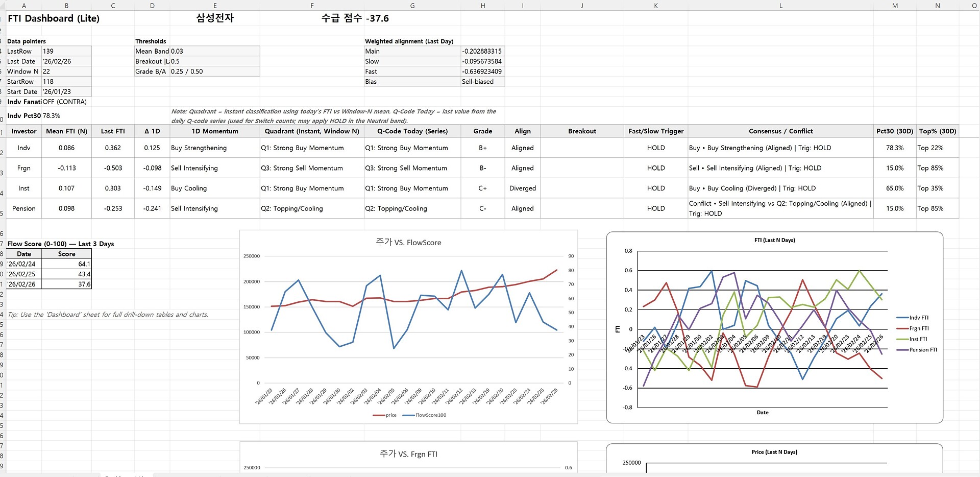The image size is (980, 477).
Task: Click the 'FTI Dashboard (Lite)' title cell
Action: click(x=54, y=18)
